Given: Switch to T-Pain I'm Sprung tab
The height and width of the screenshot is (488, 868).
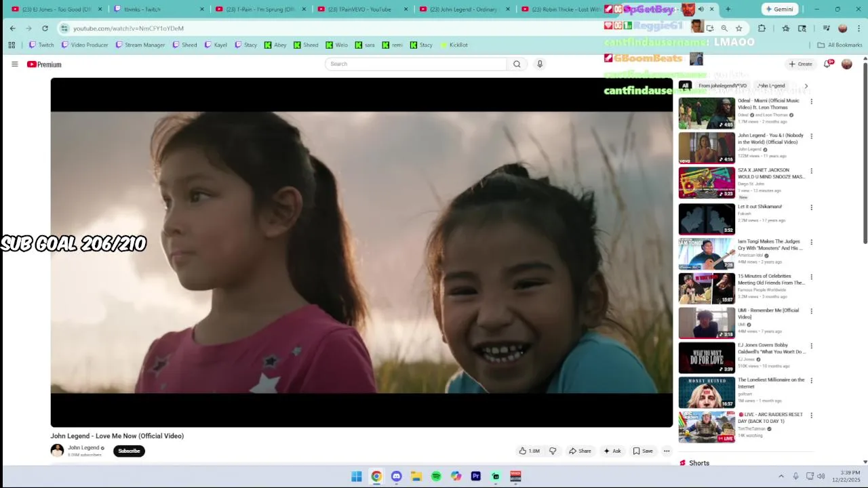Looking at the screenshot, I should 261,9.
